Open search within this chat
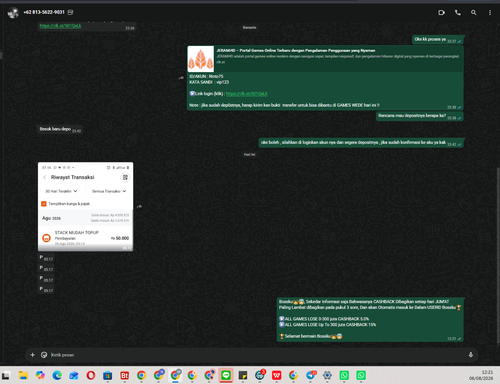 pyautogui.click(x=473, y=13)
